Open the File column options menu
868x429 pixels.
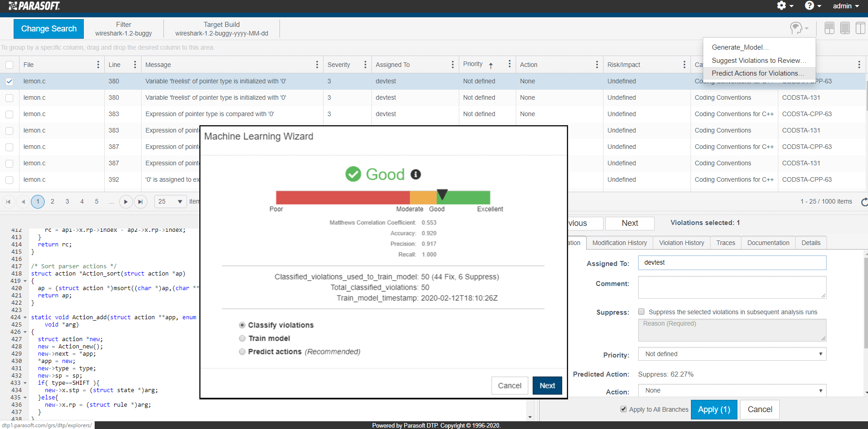[x=98, y=65]
